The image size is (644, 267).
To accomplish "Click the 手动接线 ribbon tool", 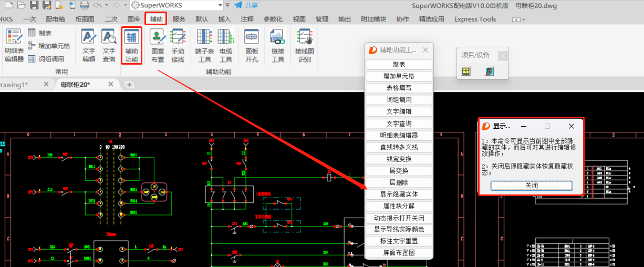I will coord(178,47).
